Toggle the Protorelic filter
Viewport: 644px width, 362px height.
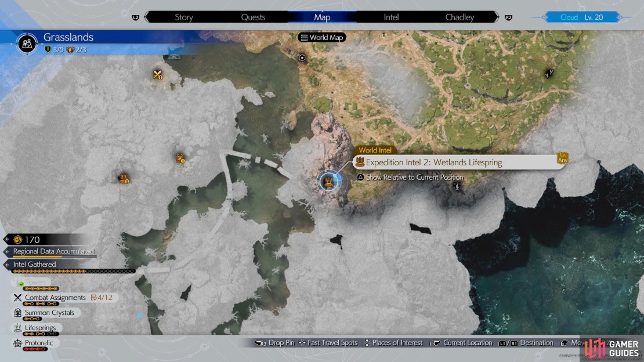(39, 343)
